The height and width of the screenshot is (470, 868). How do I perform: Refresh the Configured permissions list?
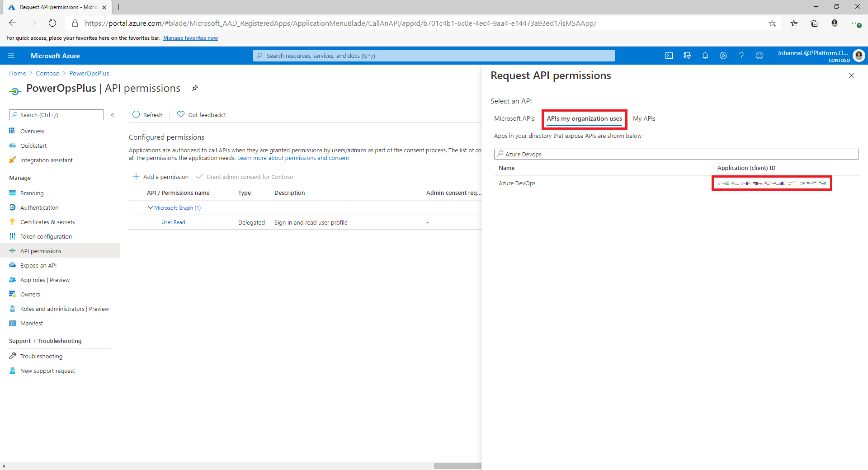147,114
